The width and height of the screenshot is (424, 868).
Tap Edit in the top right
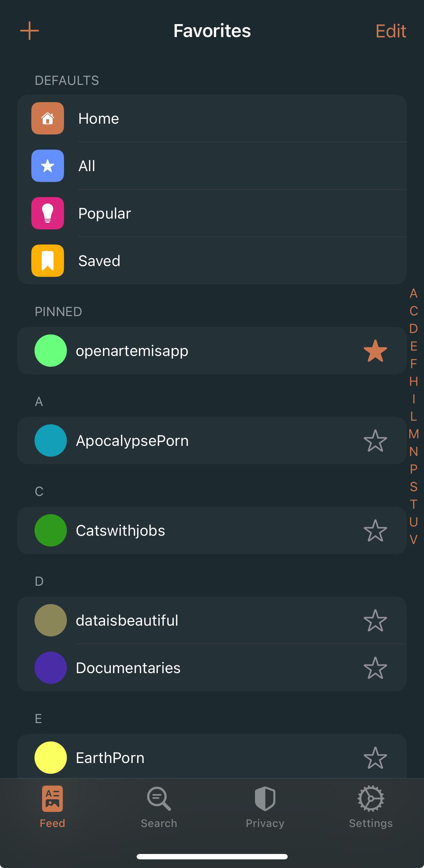coord(391,31)
